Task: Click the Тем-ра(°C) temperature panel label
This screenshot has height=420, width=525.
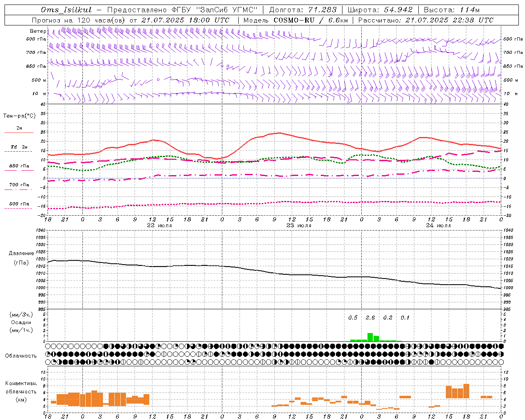Action: (19, 116)
